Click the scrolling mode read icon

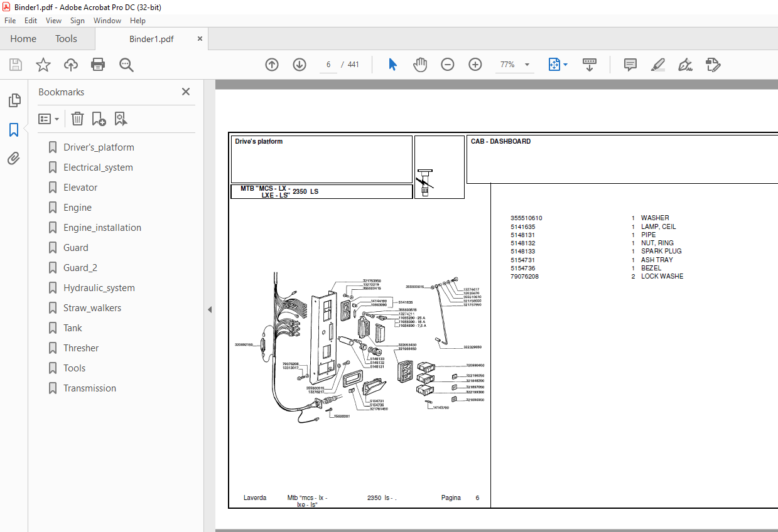pyautogui.click(x=590, y=65)
